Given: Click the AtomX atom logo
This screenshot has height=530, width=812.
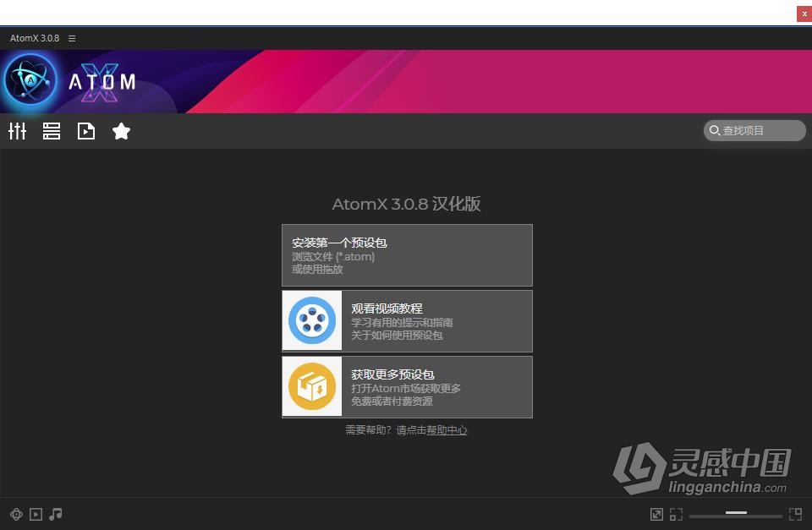Looking at the screenshot, I should [30, 81].
